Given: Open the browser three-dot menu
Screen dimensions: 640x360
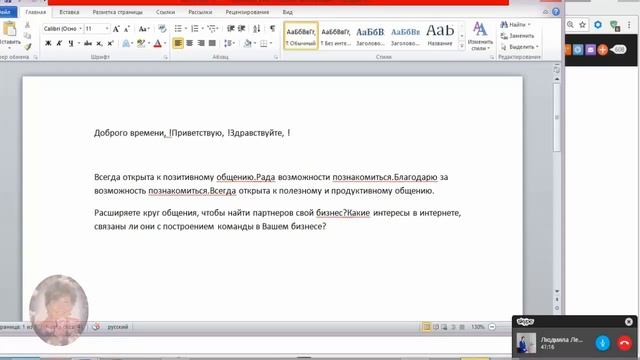Looking at the screenshot, I should pos(630,25).
